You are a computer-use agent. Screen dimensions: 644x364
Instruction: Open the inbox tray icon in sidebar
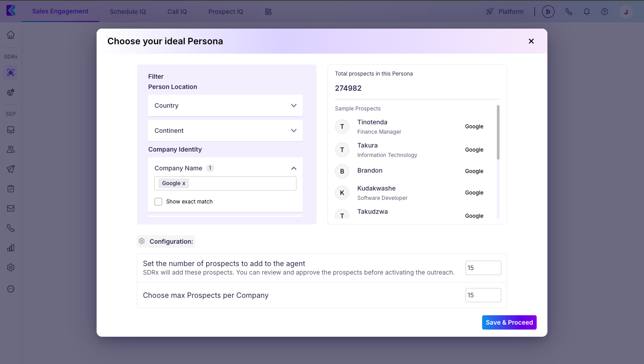(11, 130)
